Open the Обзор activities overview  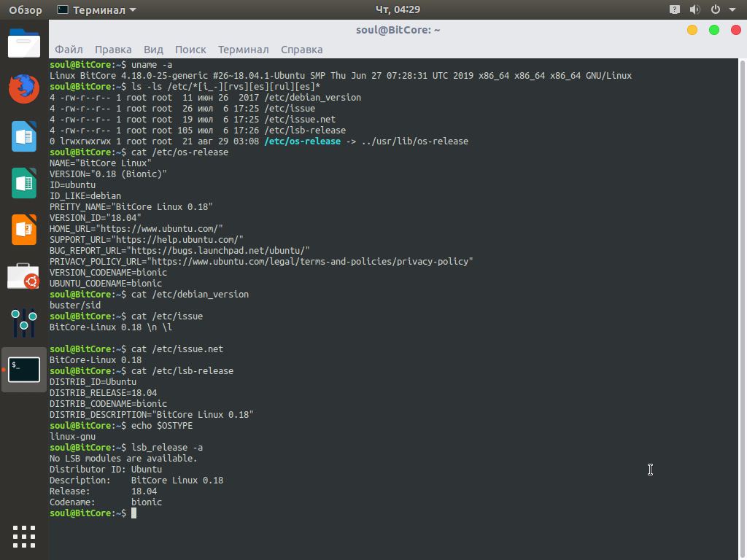[x=26, y=10]
